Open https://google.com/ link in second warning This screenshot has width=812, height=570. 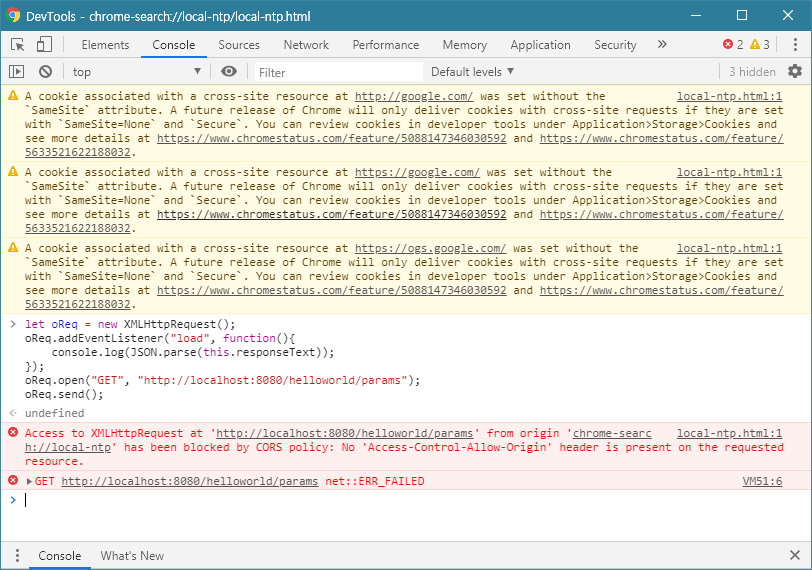417,172
